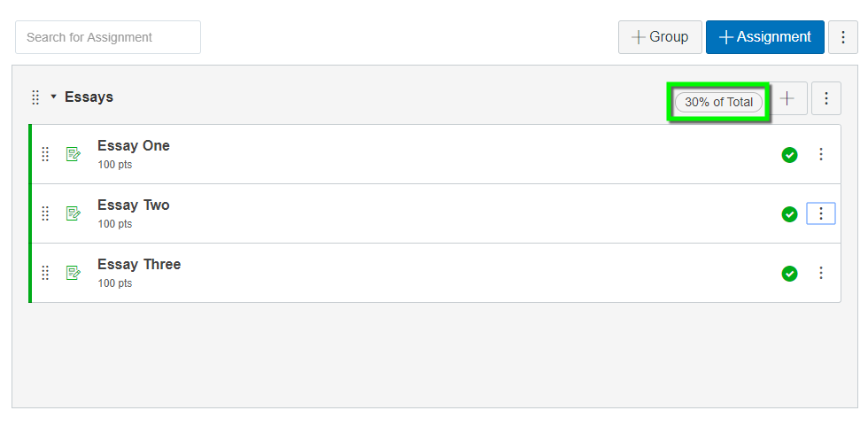Open the Essays group options menu
This screenshot has width=868, height=426.
[826, 98]
